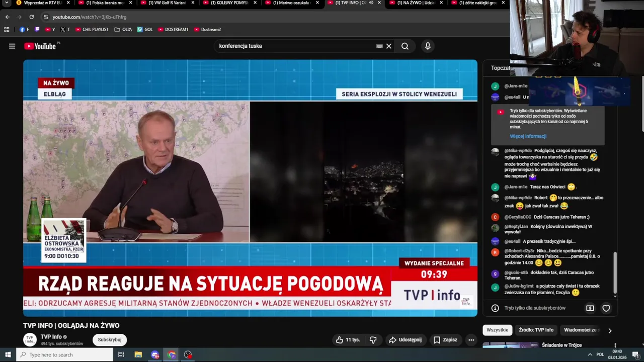Open the Twitch bookmark icon
Screen dimensions: 644x362
(37, 30)
